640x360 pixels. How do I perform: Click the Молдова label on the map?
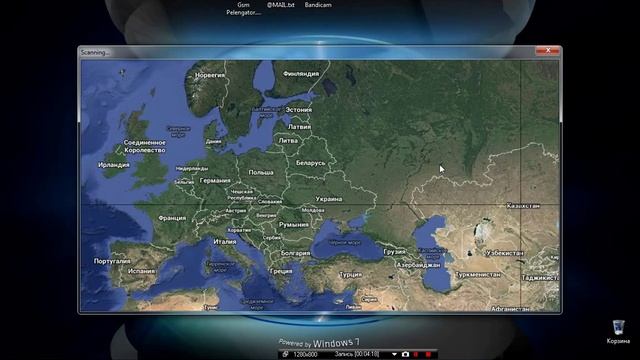pos(313,211)
